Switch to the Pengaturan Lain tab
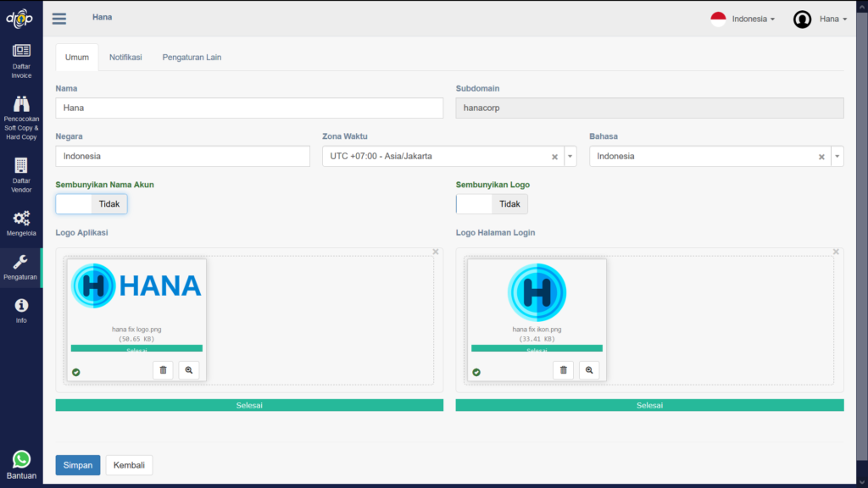 (192, 58)
